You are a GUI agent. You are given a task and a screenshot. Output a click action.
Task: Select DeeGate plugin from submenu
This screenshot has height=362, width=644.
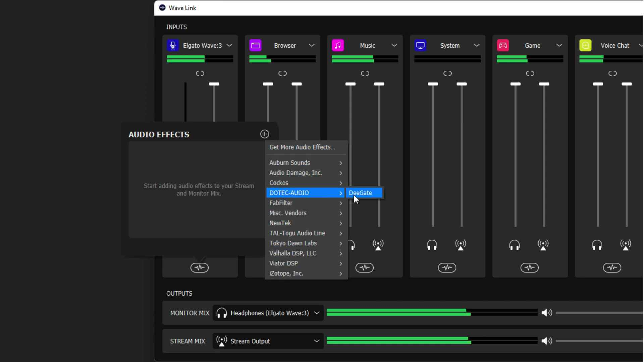pos(364,193)
